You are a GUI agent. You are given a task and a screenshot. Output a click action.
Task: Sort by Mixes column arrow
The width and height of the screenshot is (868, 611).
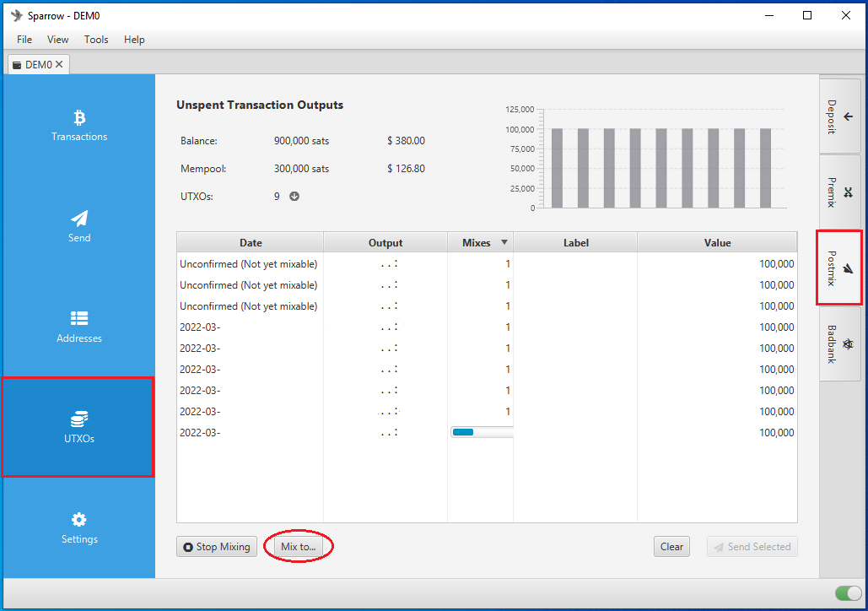(504, 242)
